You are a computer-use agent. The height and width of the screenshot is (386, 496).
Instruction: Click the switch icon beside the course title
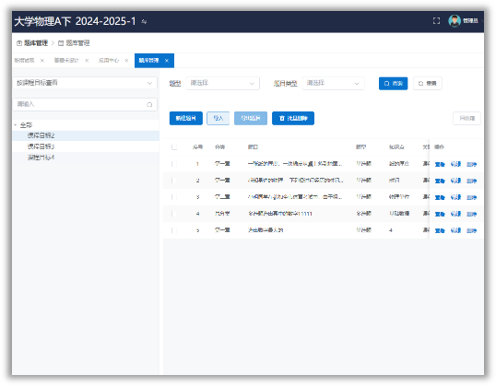point(144,22)
